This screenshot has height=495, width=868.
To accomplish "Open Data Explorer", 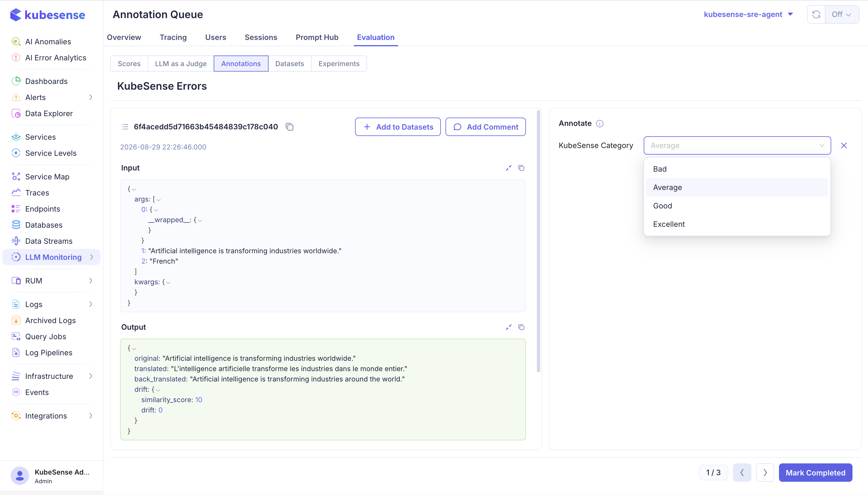I will point(49,114).
